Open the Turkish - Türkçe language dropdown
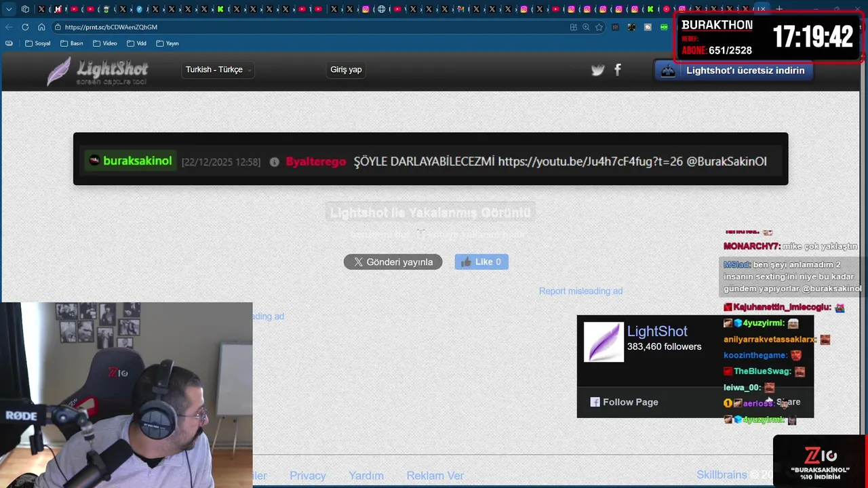Image resolution: width=868 pixels, height=488 pixels. (218, 70)
